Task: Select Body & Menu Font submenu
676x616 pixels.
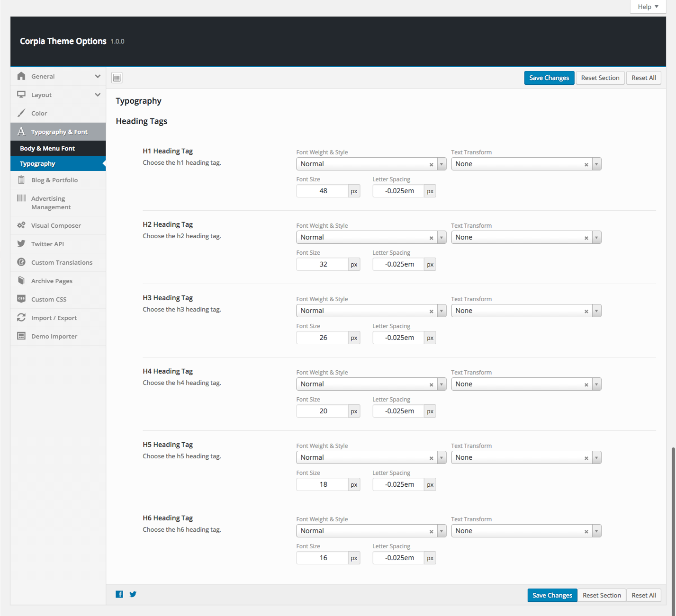Action: (x=47, y=149)
